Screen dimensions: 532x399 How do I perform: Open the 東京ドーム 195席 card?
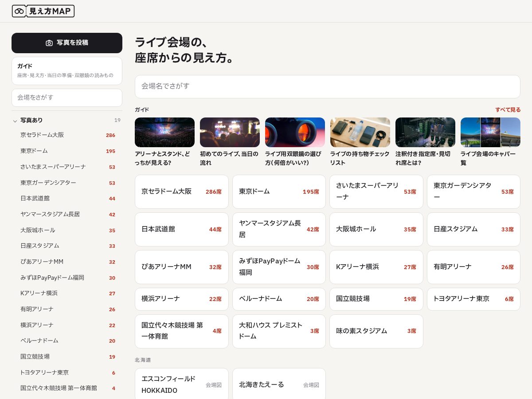point(279,192)
